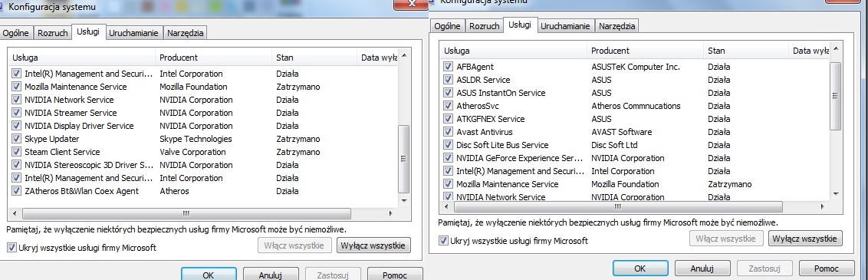The image size is (868, 280).
Task: Click scroll-down arrow in Skype Updater window list
Action: click(404, 200)
